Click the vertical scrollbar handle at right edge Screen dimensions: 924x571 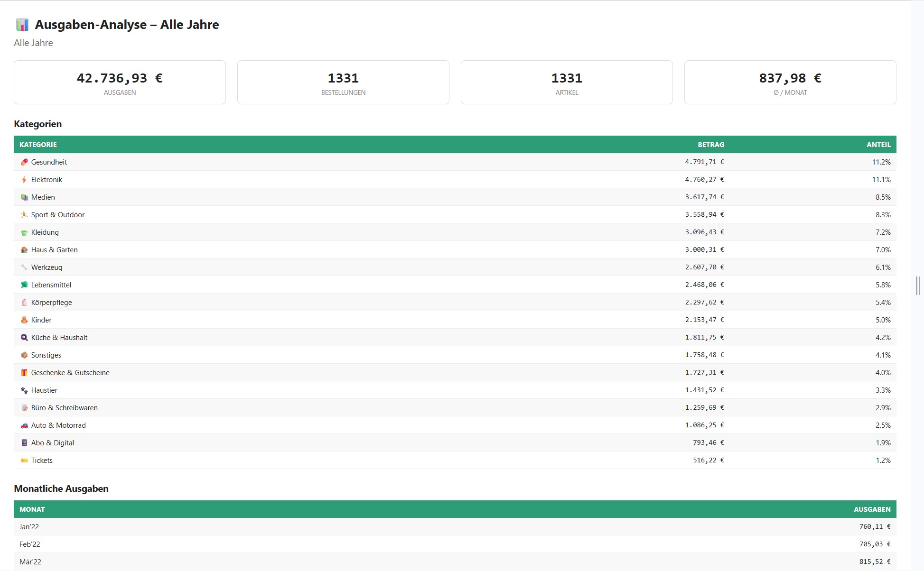[x=918, y=285]
